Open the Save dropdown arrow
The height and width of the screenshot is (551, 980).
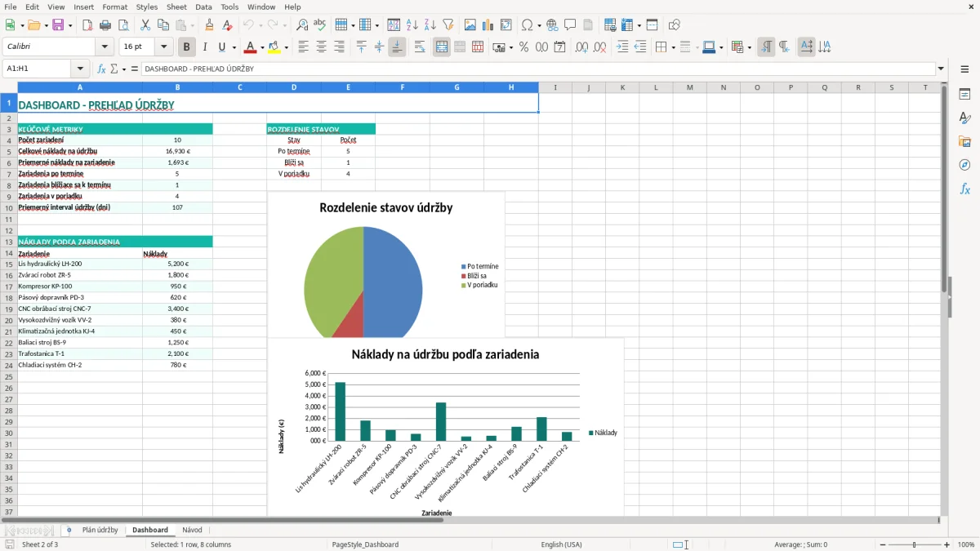[70, 25]
